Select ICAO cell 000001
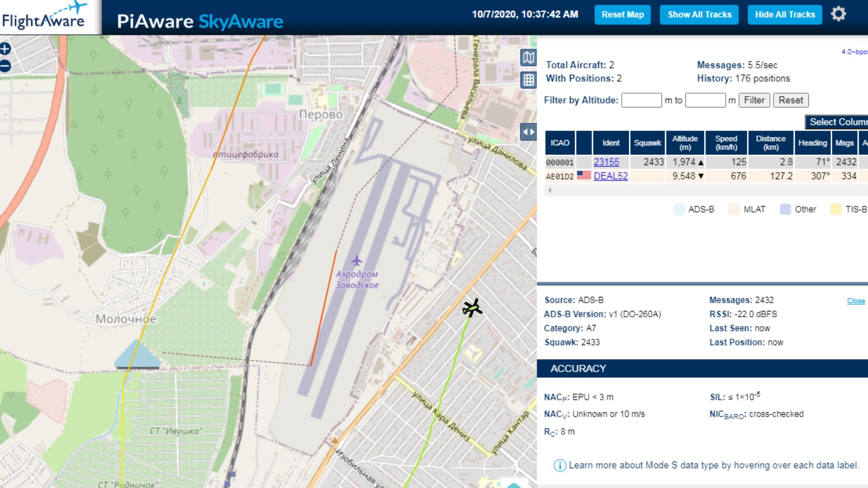This screenshot has width=868, height=488. pyautogui.click(x=560, y=162)
